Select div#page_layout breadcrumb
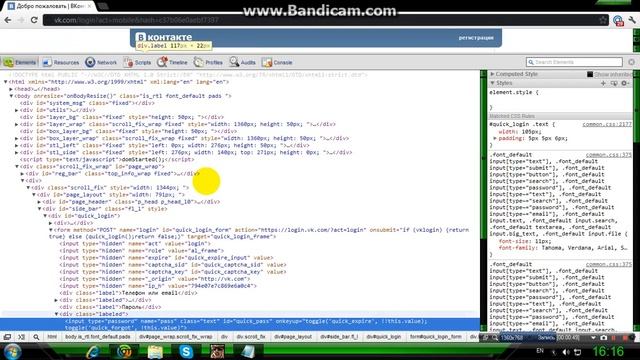The image size is (640, 360). [293, 337]
